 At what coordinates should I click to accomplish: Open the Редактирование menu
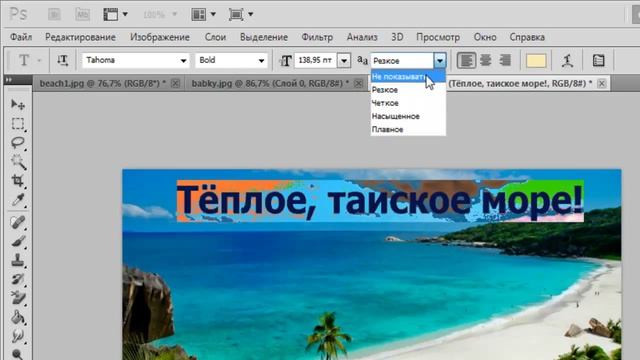pos(80,37)
